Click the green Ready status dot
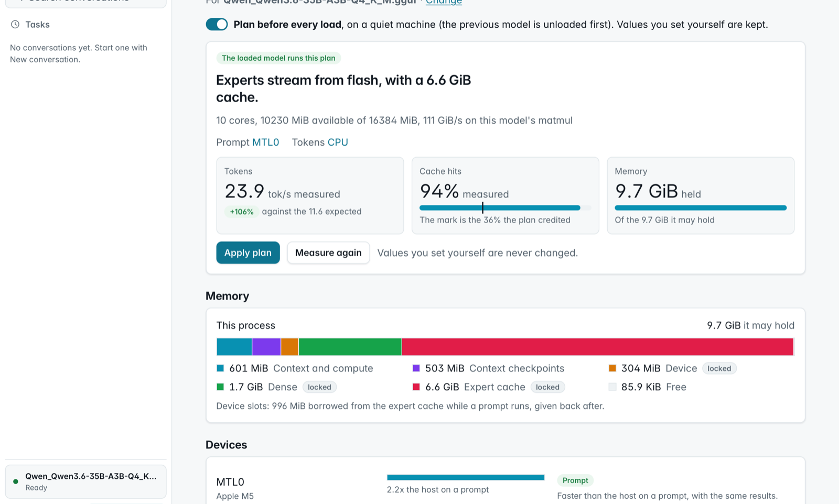 (x=16, y=481)
